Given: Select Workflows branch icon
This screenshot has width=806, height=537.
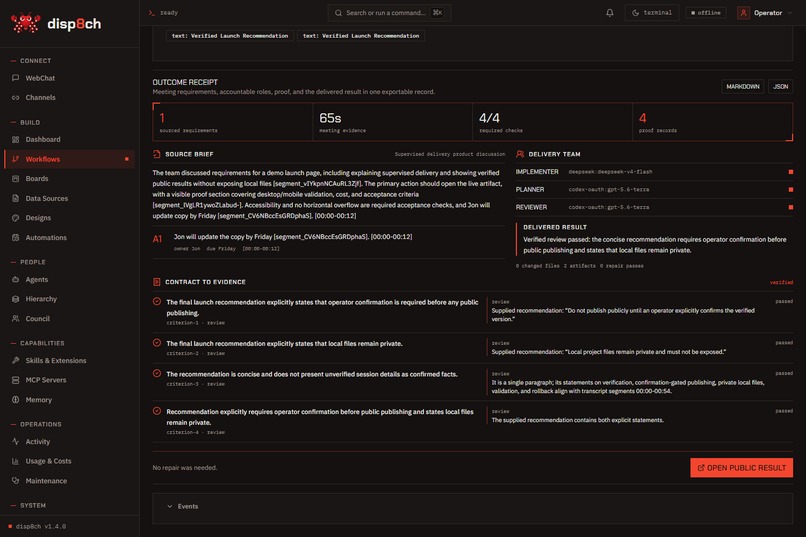Looking at the screenshot, I should pos(15,159).
